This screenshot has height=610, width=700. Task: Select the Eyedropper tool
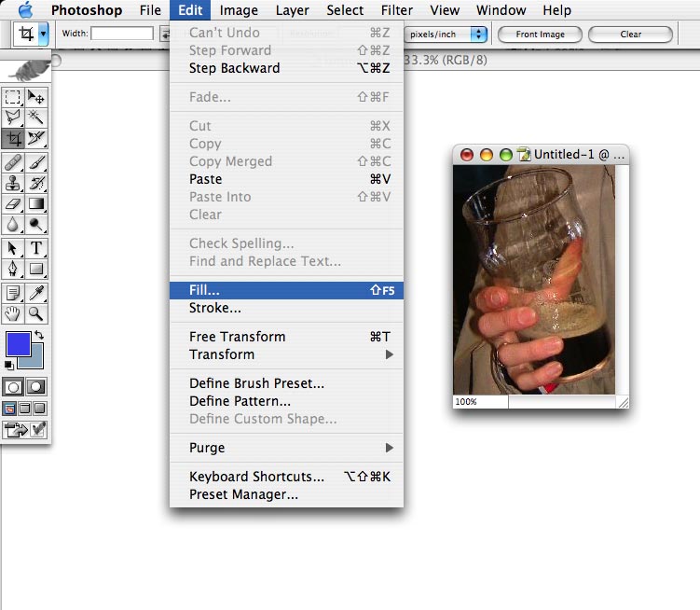pyautogui.click(x=36, y=293)
